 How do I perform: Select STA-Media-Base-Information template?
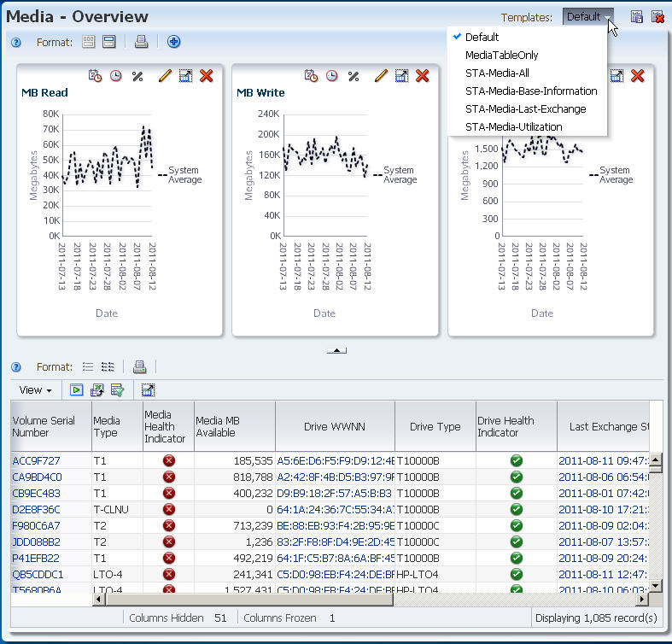pos(531,91)
